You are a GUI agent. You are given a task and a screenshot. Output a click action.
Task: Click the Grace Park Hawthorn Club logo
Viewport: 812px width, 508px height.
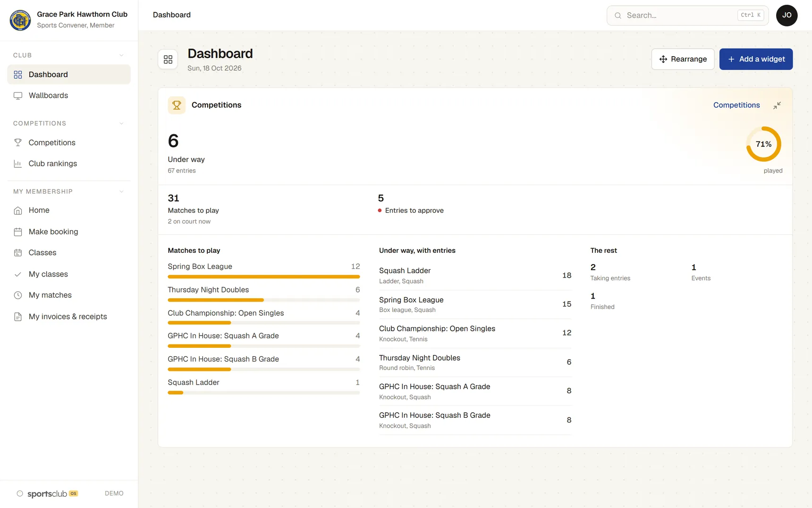pyautogui.click(x=20, y=20)
